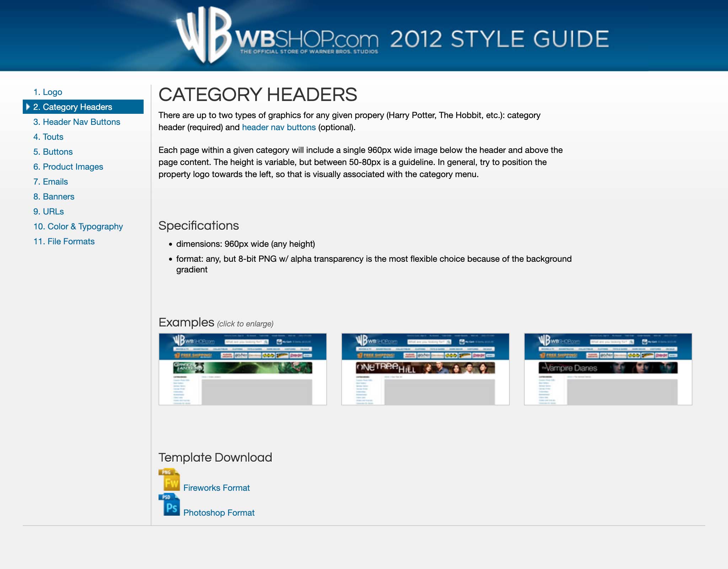728x569 pixels.
Task: Click the WB shield logo in header
Action: 204,35
